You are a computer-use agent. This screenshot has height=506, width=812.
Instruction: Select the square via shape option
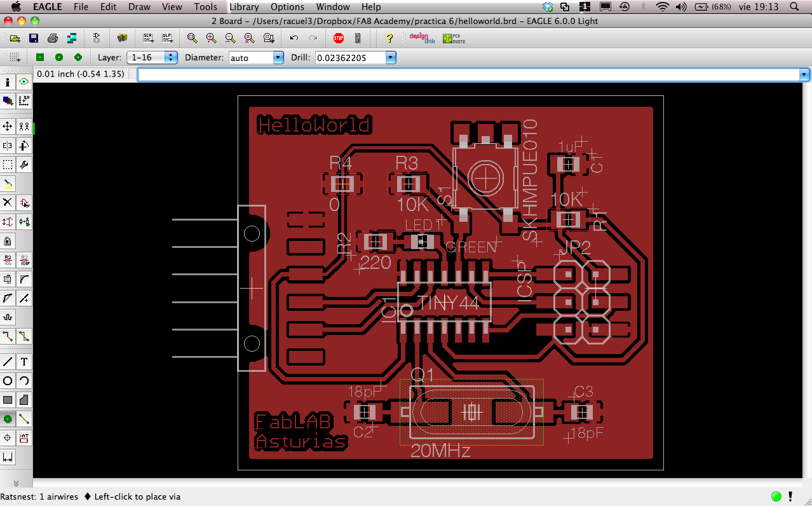[x=40, y=57]
